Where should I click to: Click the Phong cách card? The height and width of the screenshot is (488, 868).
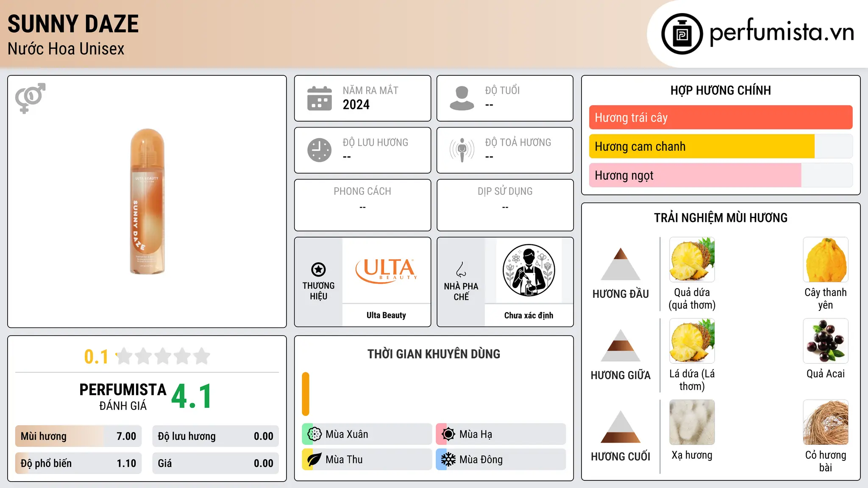click(362, 205)
